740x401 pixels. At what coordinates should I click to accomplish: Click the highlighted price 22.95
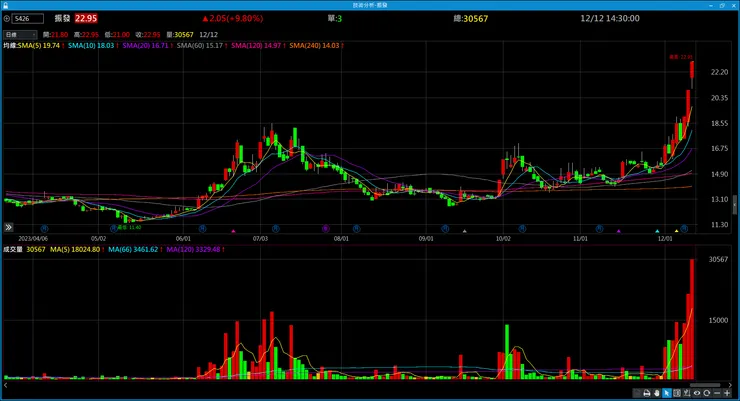86,18
